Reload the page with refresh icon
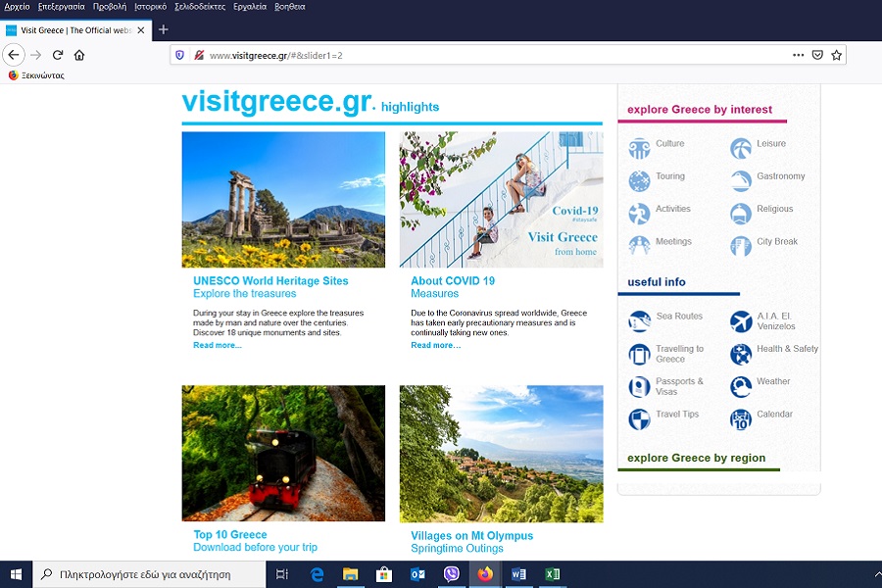This screenshot has width=882, height=588. tap(58, 55)
